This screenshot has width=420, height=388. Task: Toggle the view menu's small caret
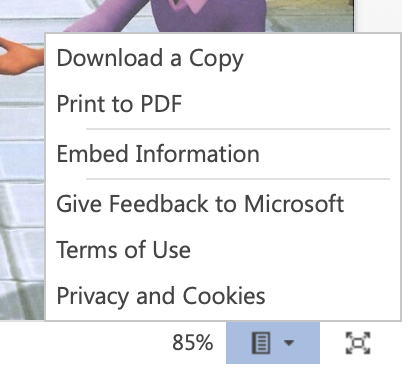tap(289, 343)
